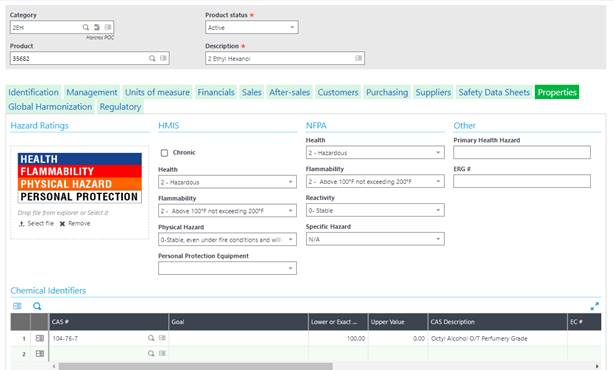The image size is (614, 370).
Task: Click the Octyl Alcohol O/T Perfumery Grade cell
Action: [497, 338]
